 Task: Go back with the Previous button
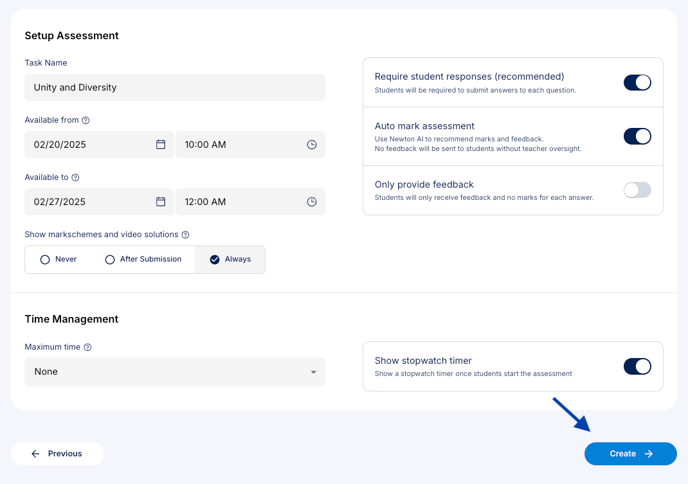(57, 454)
